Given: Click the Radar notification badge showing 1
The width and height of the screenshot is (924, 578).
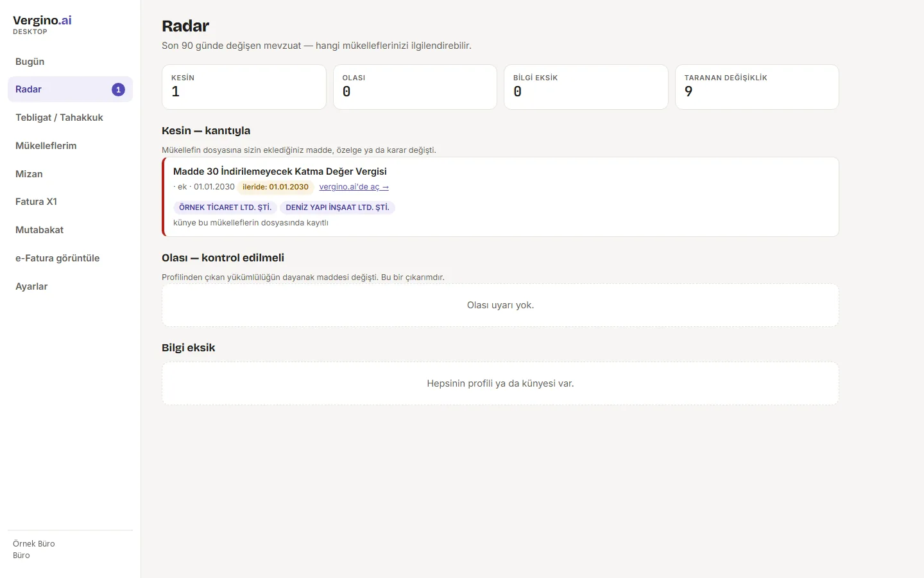Looking at the screenshot, I should click(118, 90).
